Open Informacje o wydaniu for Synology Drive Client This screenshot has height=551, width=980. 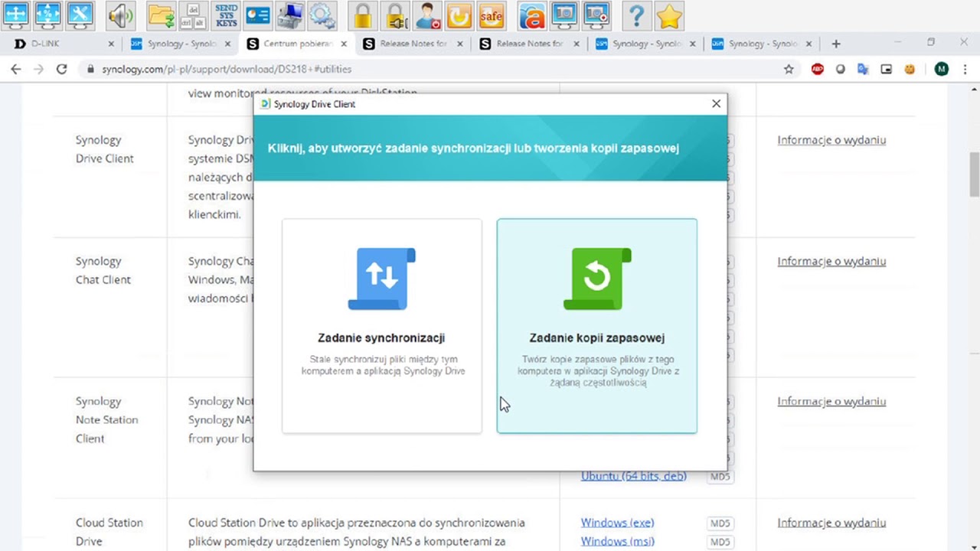click(831, 140)
